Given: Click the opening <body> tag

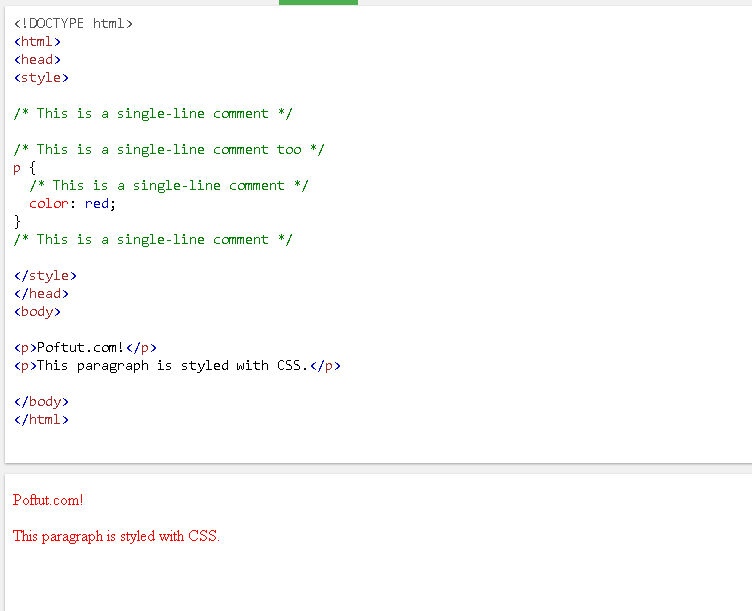Looking at the screenshot, I should (37, 312).
